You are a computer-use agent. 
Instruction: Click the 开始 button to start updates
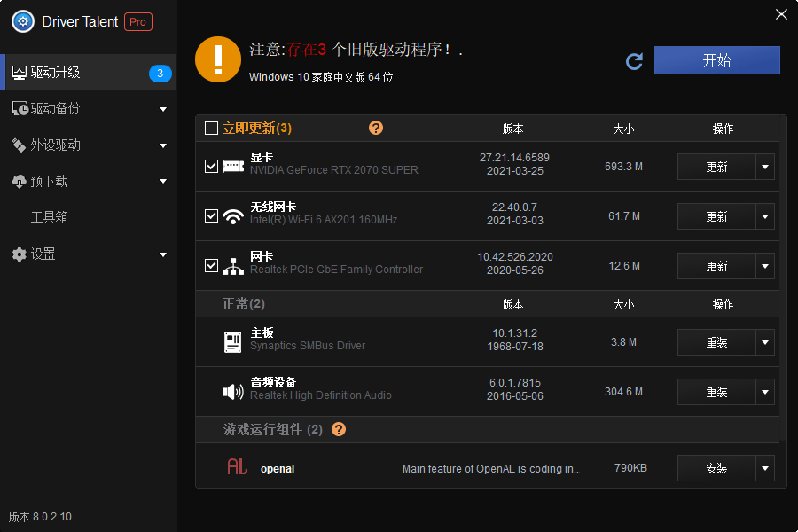pyautogui.click(x=716, y=60)
